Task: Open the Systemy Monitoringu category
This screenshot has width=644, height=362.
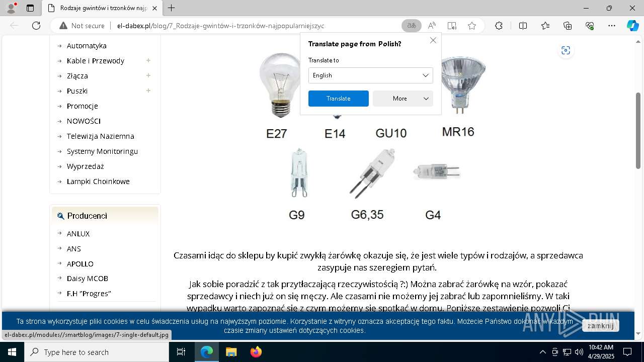Action: click(102, 151)
